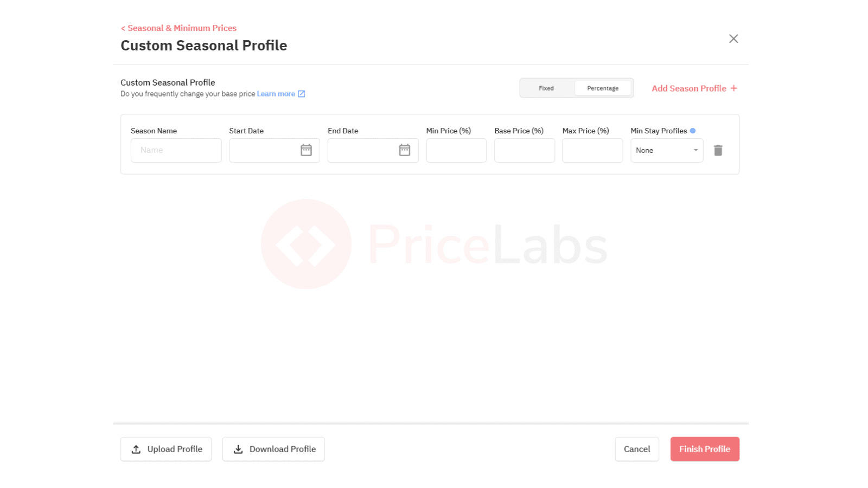Close the Custom Seasonal Profile dialog
This screenshot has height=488, width=868.
733,38
